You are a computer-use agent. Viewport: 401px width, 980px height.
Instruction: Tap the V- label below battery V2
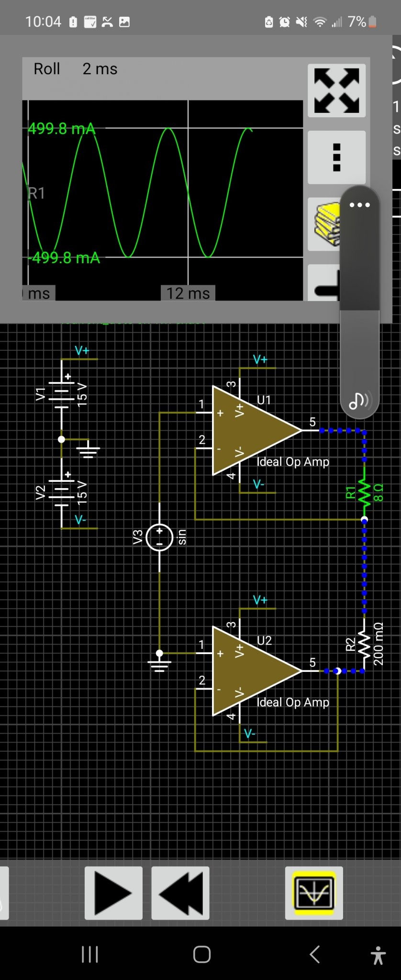80,520
